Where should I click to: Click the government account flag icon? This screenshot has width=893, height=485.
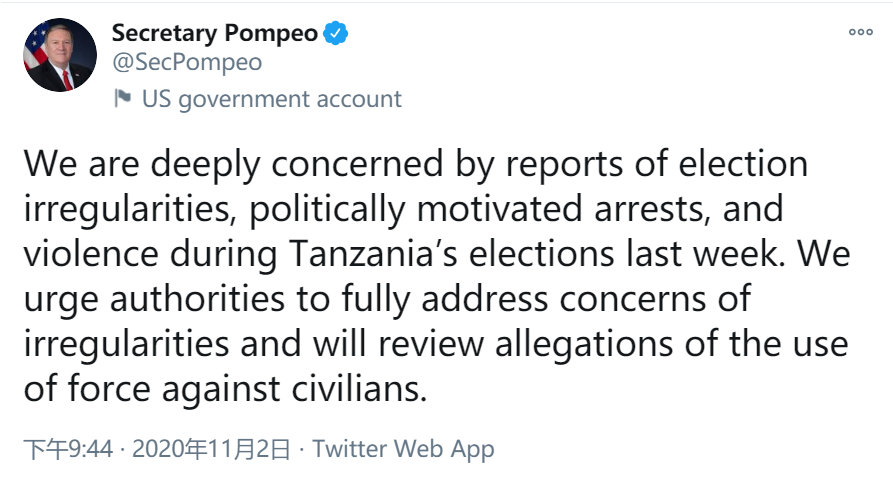click(123, 98)
